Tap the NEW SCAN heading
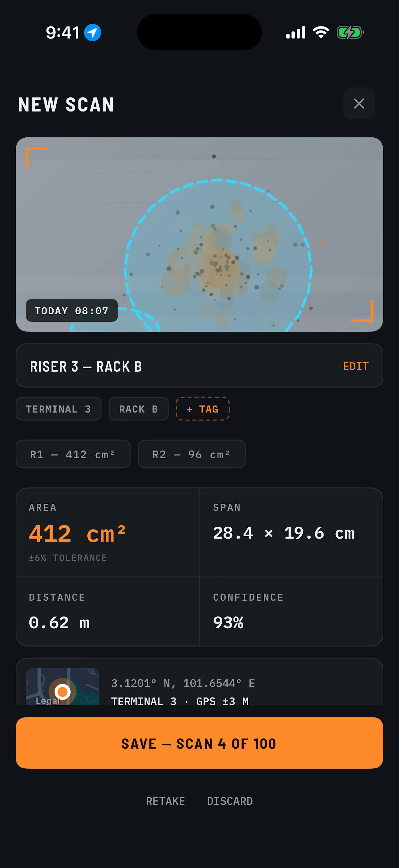399x868 pixels. point(66,105)
